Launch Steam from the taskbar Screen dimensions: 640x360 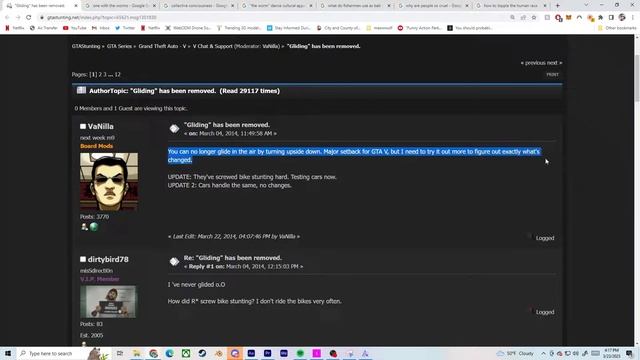click(202, 353)
